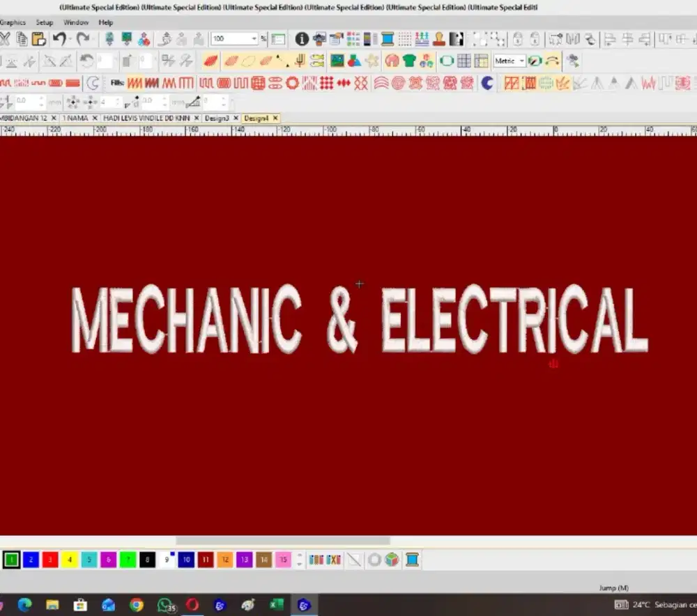
Task: Open Google Chrome from the taskbar
Action: click(137, 605)
